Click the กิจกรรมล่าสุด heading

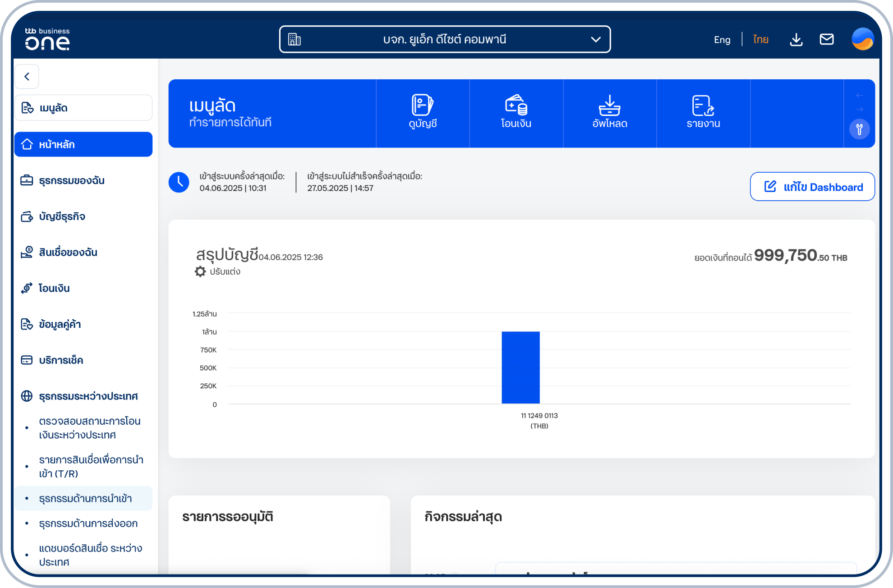[x=463, y=517]
